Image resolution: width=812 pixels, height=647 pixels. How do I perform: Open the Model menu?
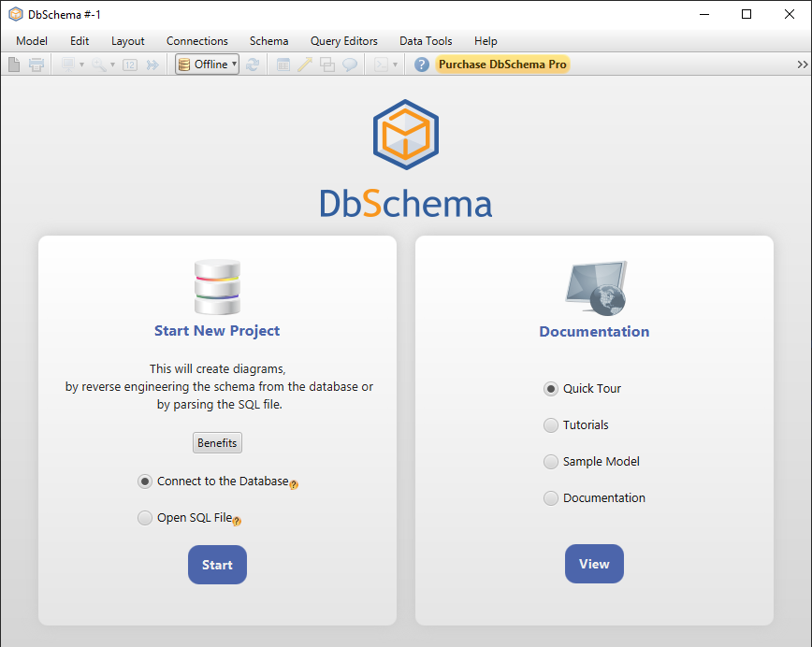click(x=32, y=41)
